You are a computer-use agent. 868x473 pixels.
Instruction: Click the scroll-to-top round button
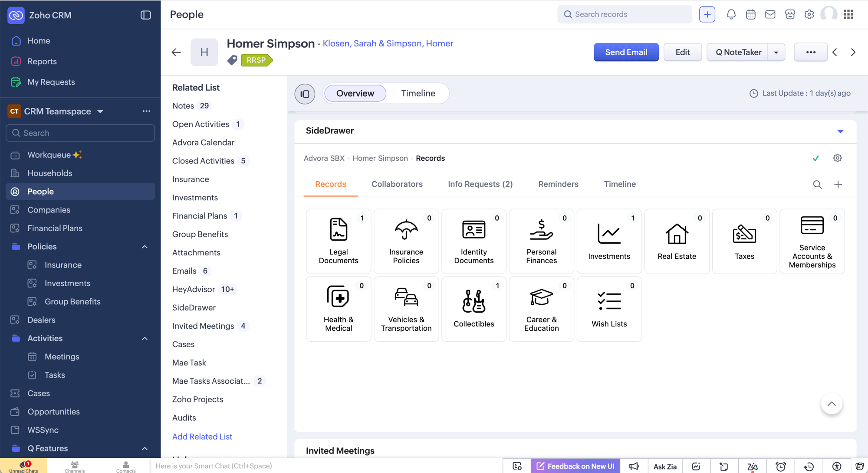(x=831, y=404)
